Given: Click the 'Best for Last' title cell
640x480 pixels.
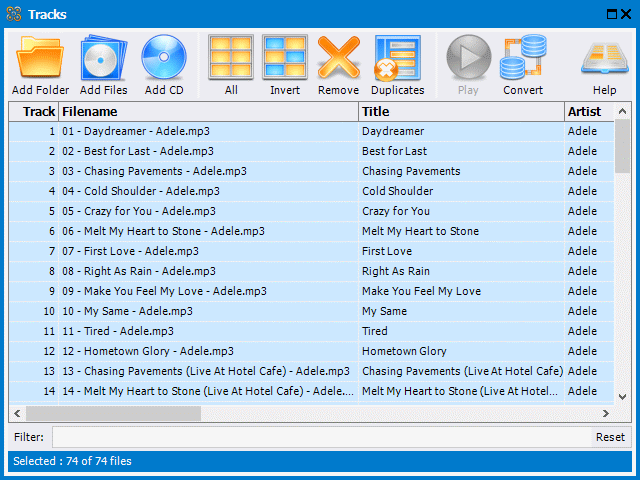Looking at the screenshot, I should (x=462, y=151).
